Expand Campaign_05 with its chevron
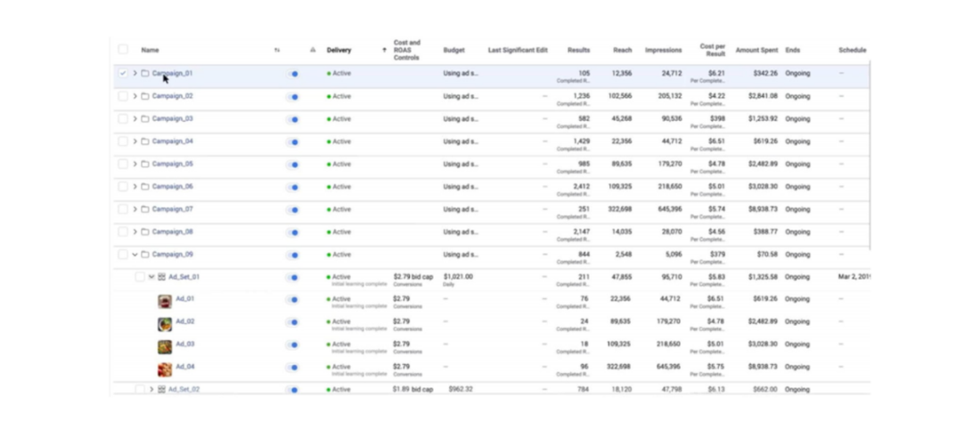 tap(135, 164)
